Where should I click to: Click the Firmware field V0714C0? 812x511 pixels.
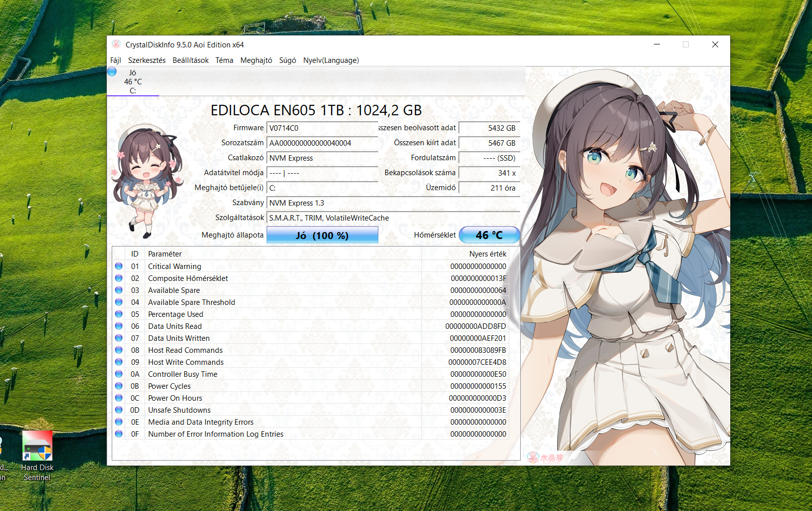(322, 128)
